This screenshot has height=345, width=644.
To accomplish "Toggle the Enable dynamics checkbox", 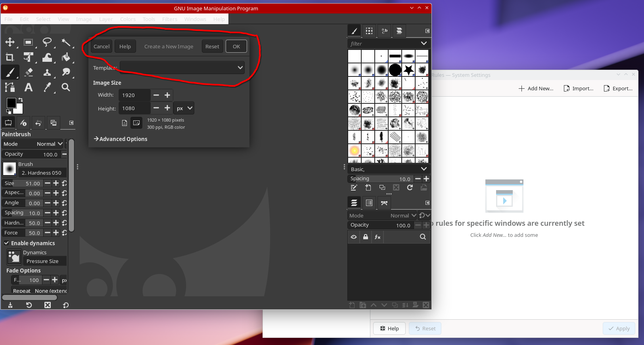I will point(7,243).
